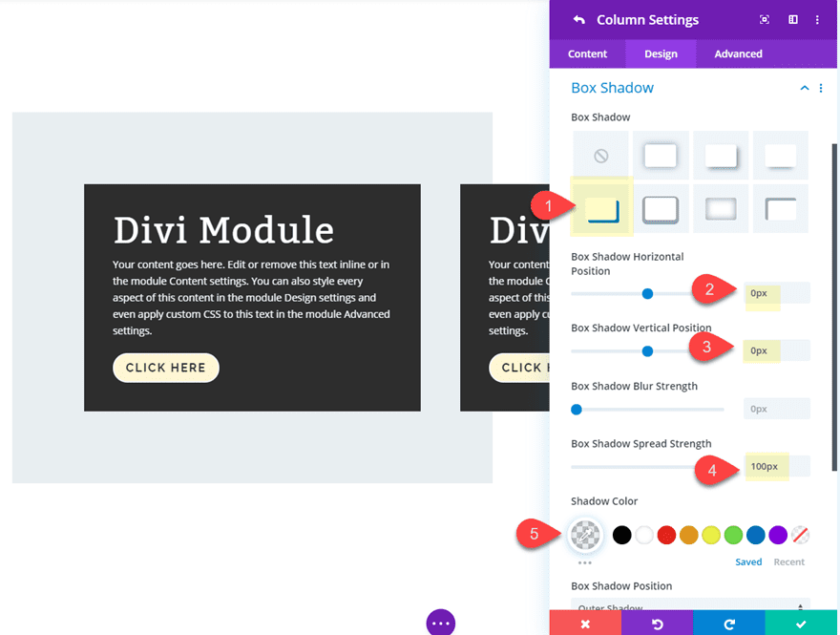
Task: Click the CLICK HERE button in first module
Action: 166,368
